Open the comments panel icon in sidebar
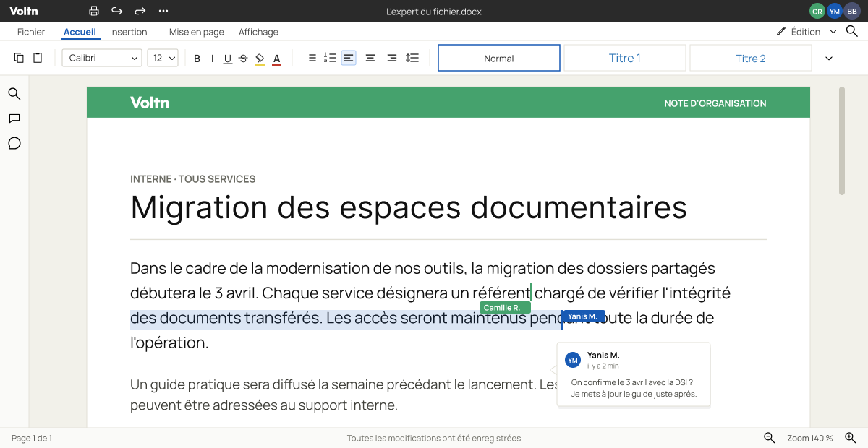868x448 pixels. point(14,119)
